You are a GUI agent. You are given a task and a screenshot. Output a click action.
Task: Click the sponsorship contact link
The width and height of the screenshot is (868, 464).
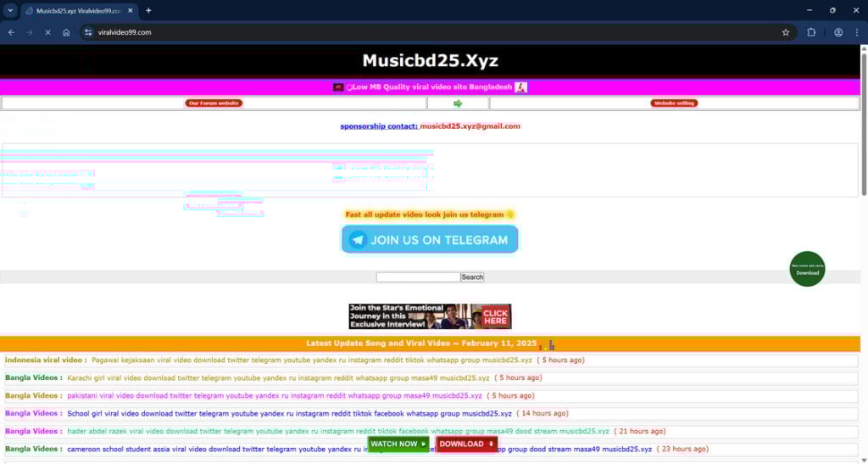tap(379, 126)
